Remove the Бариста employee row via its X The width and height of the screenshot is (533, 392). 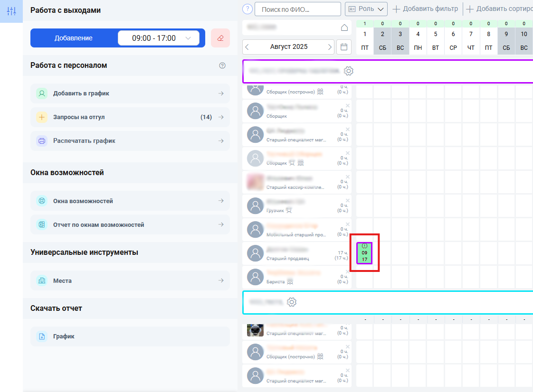[x=348, y=271]
